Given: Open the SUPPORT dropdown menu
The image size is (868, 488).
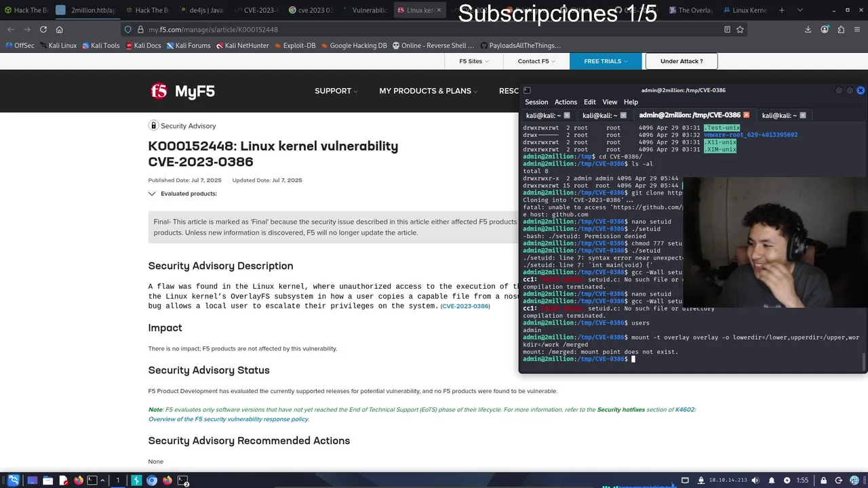Looking at the screenshot, I should coord(336,91).
